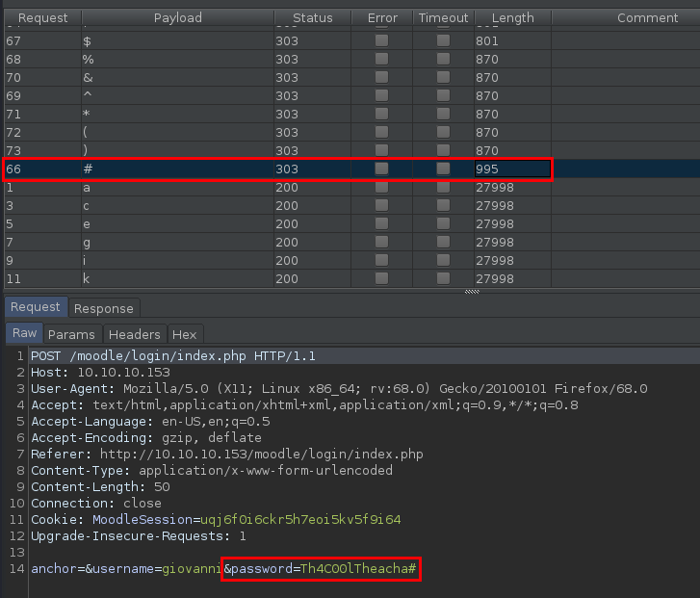Switch to the Response tab
The height and width of the screenshot is (598, 700).
click(104, 309)
